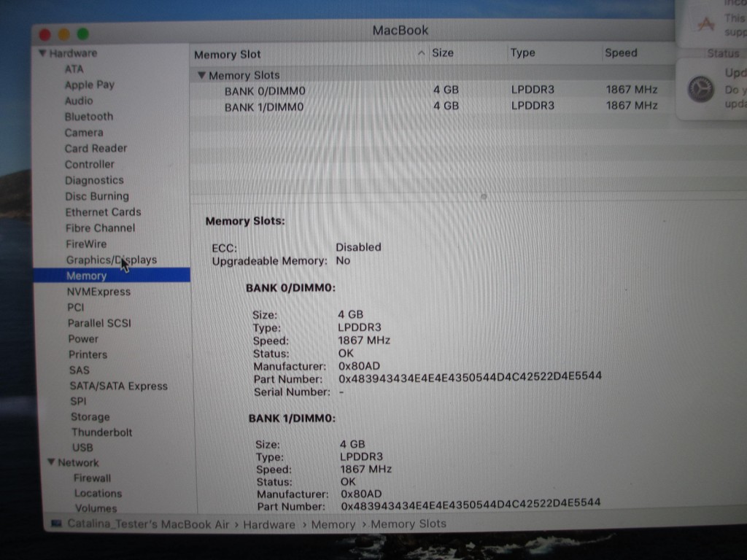Click Catalina_Tester's MacBook Air in path bar

coord(148,524)
